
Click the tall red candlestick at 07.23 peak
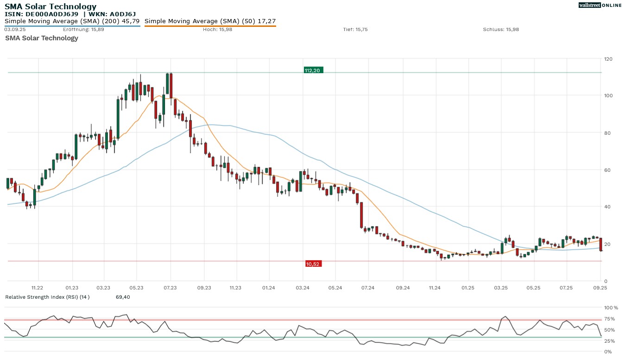click(x=171, y=86)
